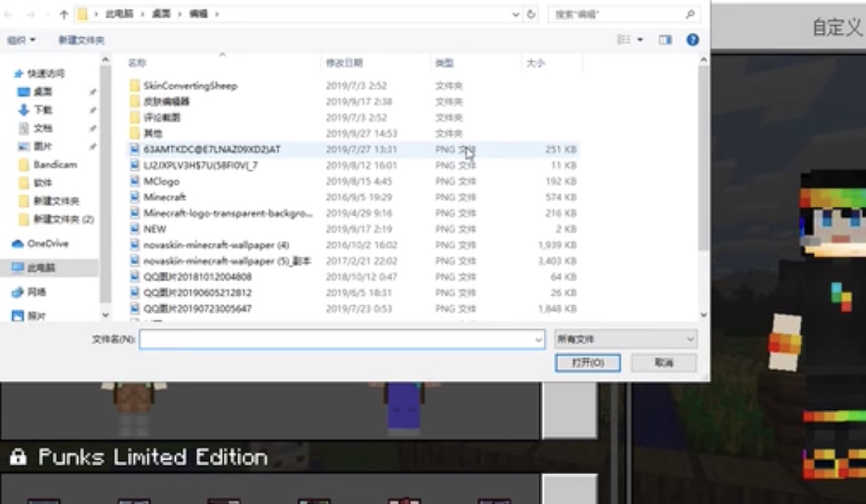
Task: Open the view options dropdown arrow
Action: [641, 40]
